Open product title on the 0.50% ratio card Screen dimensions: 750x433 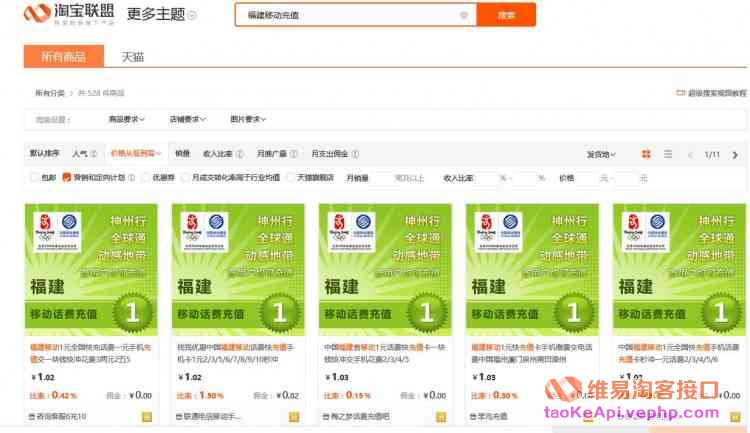pos(531,353)
